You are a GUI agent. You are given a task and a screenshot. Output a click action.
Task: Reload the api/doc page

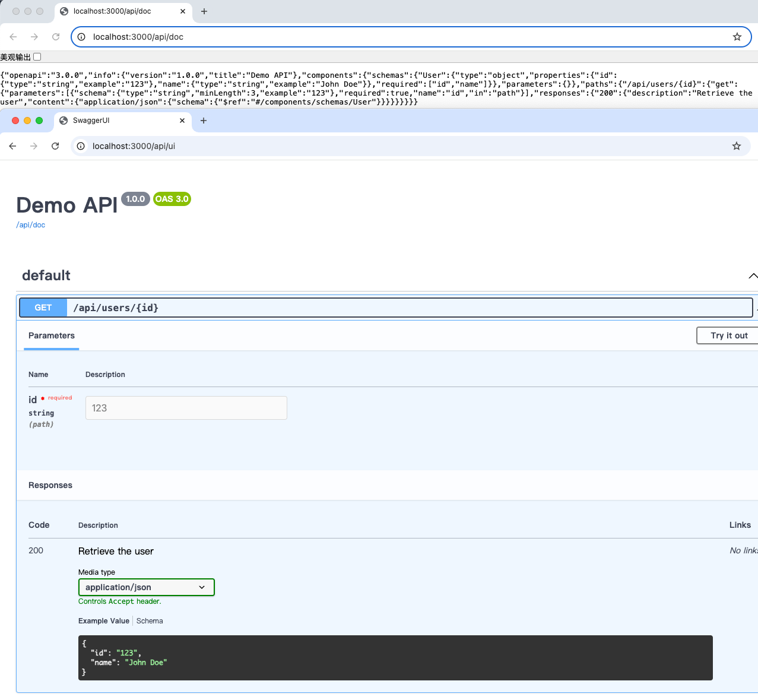click(x=56, y=36)
